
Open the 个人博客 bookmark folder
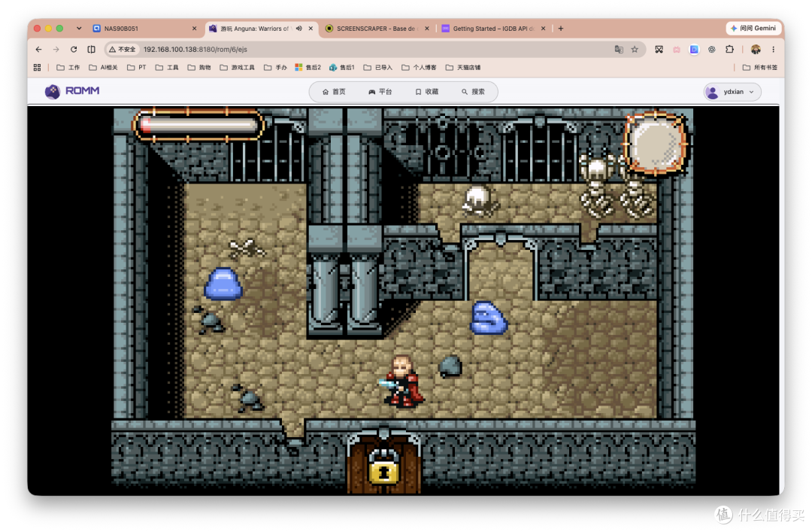(x=419, y=68)
